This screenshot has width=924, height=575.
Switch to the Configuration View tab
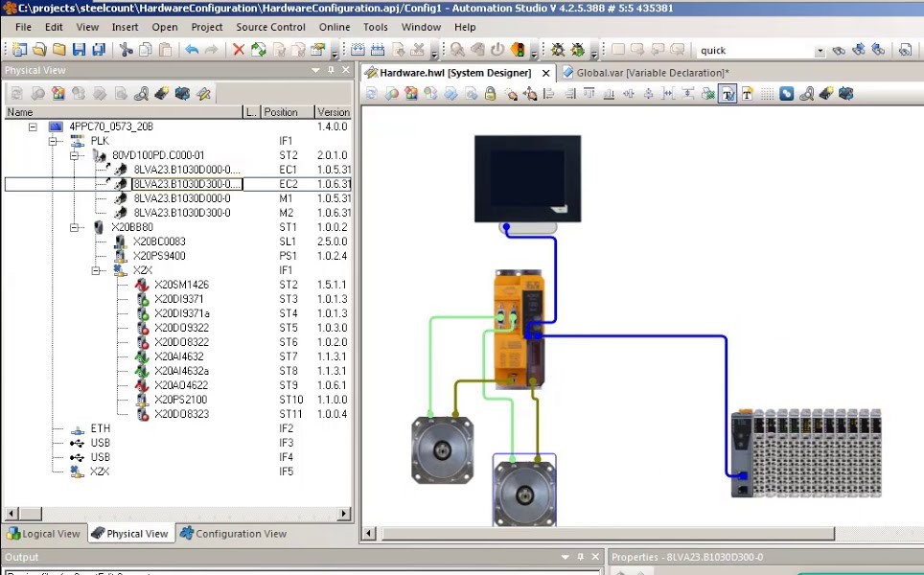(x=234, y=534)
